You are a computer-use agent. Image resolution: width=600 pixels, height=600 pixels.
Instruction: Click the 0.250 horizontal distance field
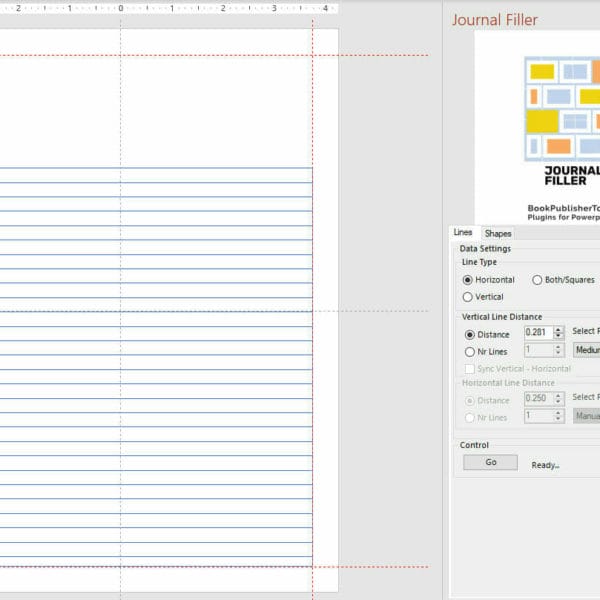pos(538,398)
